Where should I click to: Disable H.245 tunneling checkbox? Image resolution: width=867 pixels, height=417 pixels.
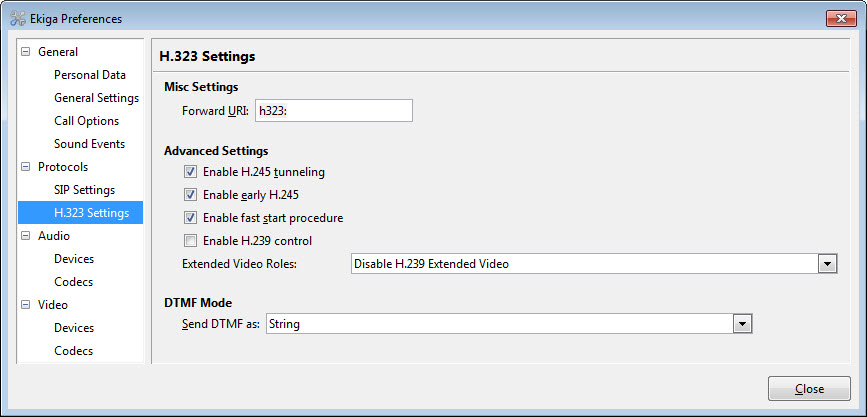(x=190, y=172)
